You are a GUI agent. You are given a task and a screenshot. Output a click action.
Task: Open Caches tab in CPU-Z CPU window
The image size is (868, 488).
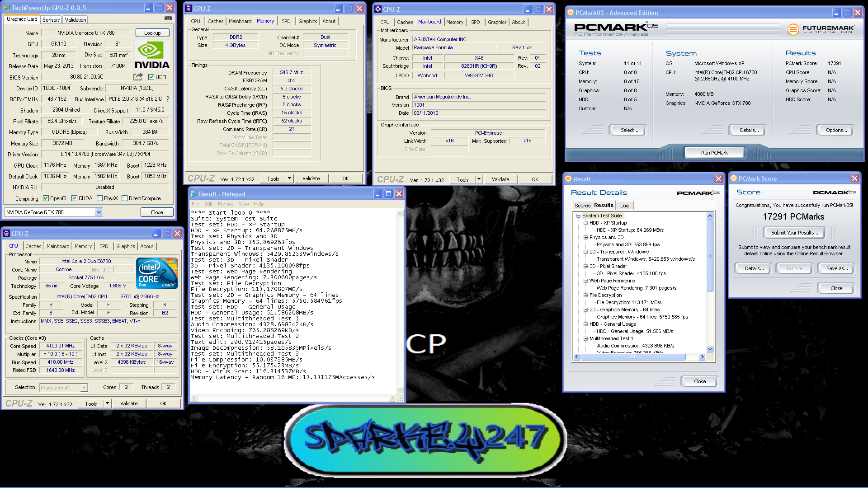(x=33, y=246)
